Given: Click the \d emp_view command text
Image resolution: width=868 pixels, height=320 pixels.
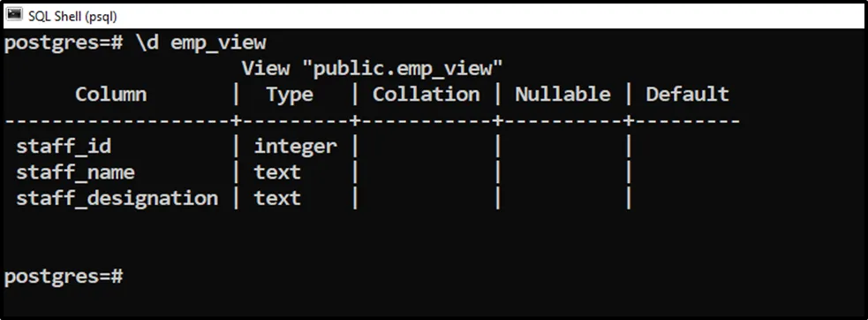Looking at the screenshot, I should click(201, 43).
